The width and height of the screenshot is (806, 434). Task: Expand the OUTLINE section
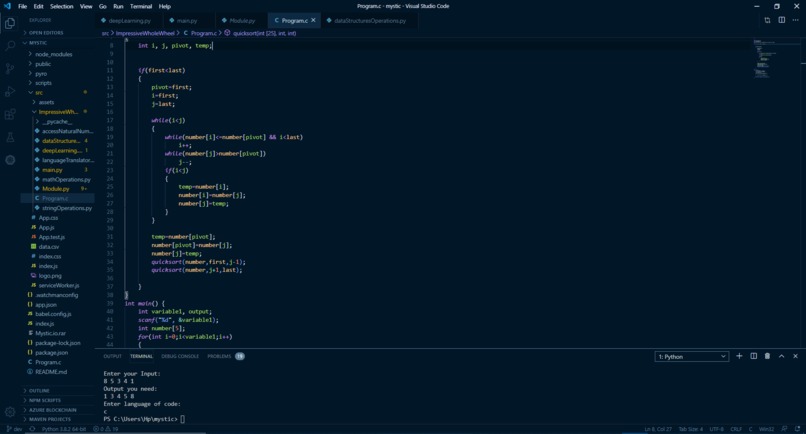(x=39, y=390)
